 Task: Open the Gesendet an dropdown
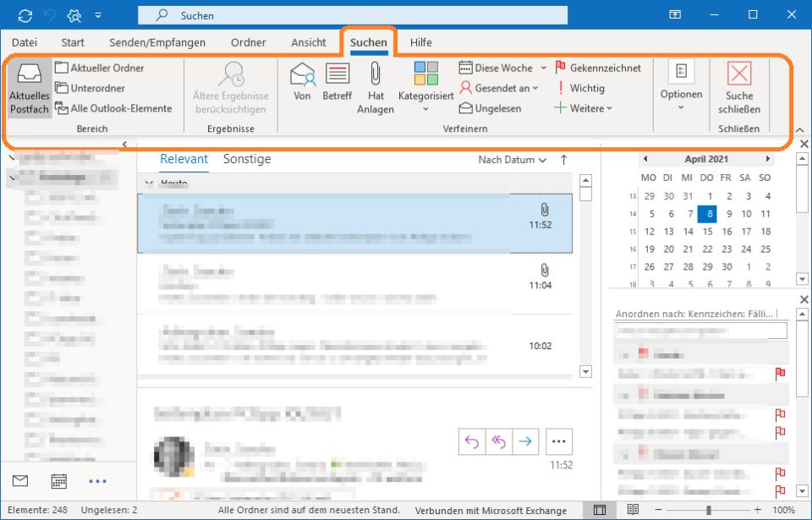499,88
